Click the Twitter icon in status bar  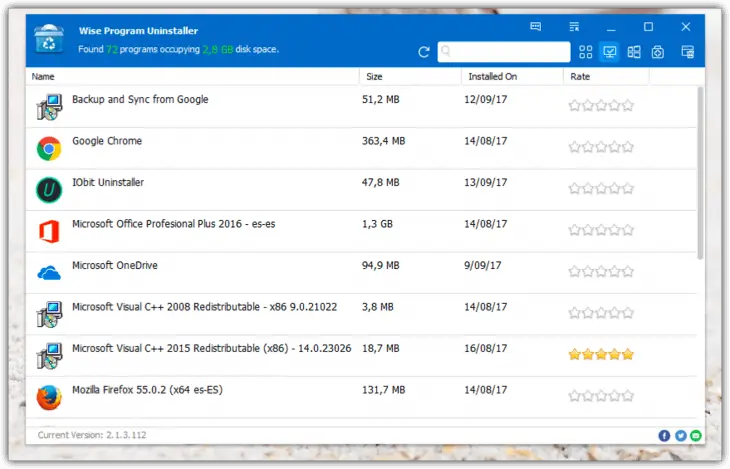click(x=680, y=436)
